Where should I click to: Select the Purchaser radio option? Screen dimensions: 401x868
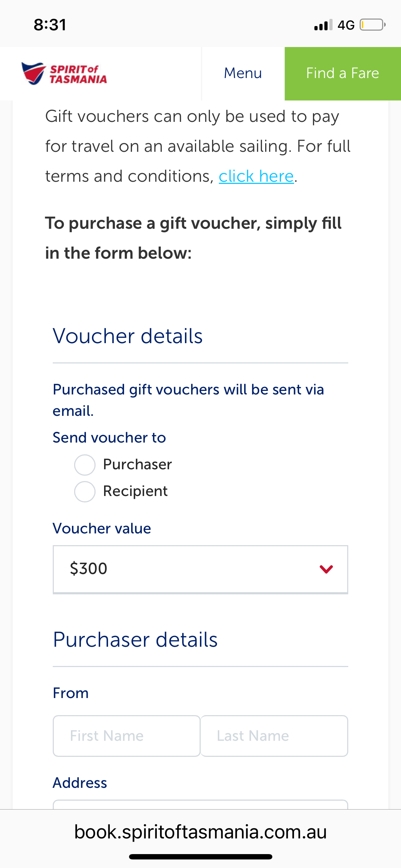click(85, 465)
